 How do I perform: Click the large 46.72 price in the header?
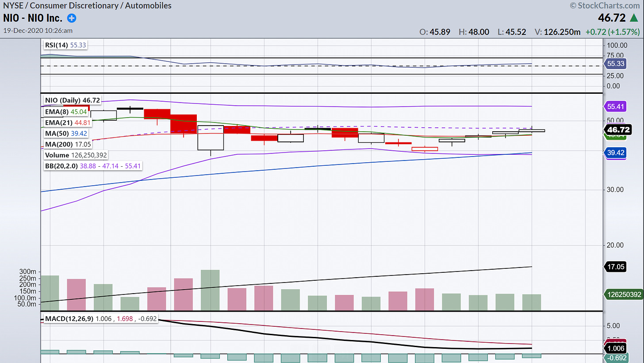[612, 18]
